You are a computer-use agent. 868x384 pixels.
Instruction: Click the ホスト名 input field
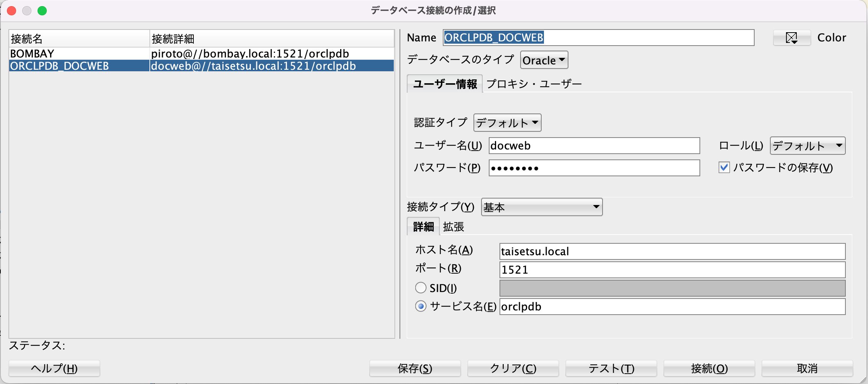click(x=672, y=251)
